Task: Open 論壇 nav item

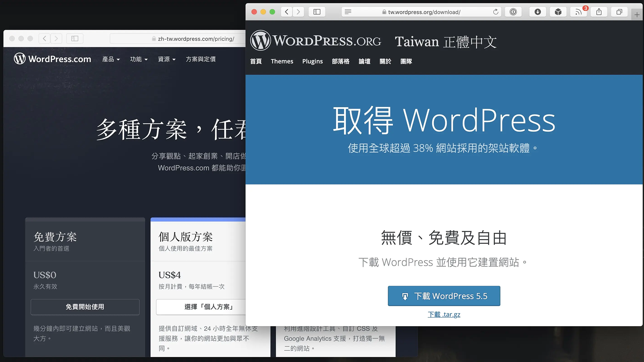Action: (x=365, y=61)
